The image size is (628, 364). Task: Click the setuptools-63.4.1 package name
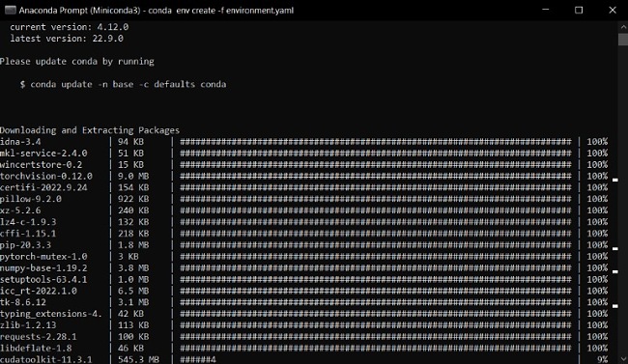click(43, 279)
